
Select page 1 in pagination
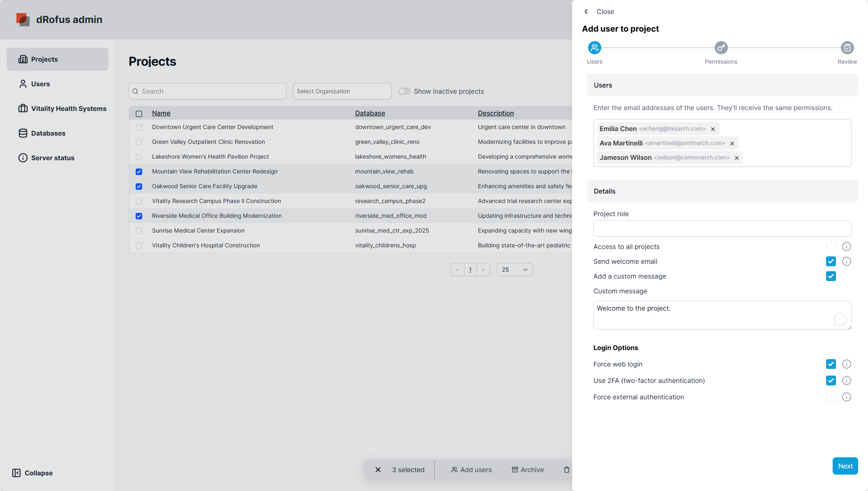click(470, 270)
